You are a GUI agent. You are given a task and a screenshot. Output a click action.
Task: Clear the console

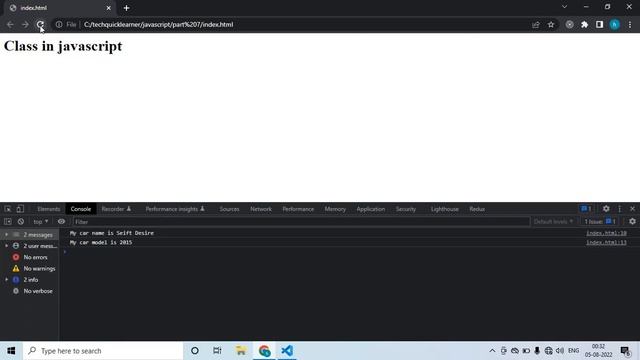click(x=21, y=222)
